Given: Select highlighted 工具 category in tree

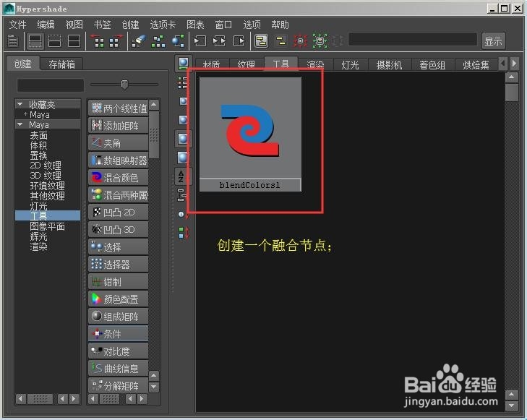Looking at the screenshot, I should coord(48,215).
